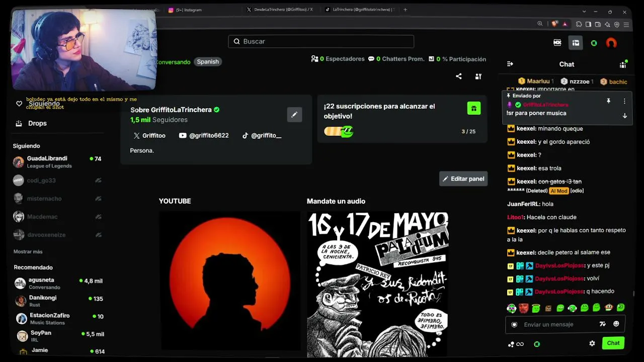This screenshot has height=362, width=644.
Task: Open the @griffito6622 YouTube link
Action: click(204, 135)
